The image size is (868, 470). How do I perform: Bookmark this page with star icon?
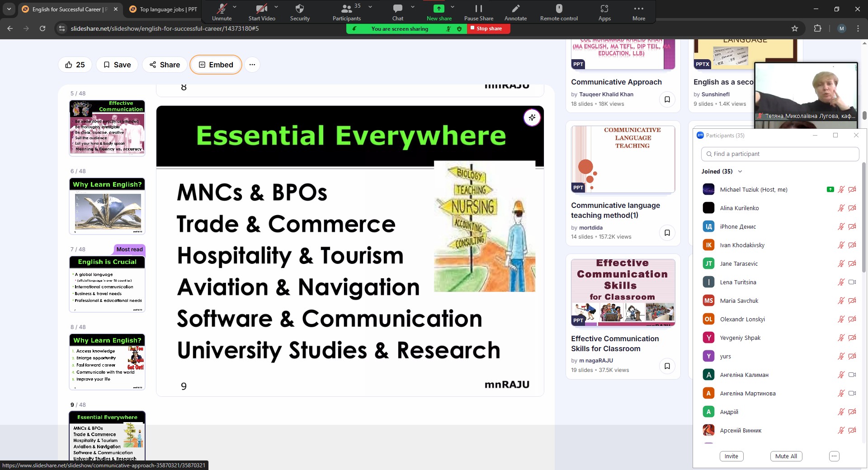795,28
